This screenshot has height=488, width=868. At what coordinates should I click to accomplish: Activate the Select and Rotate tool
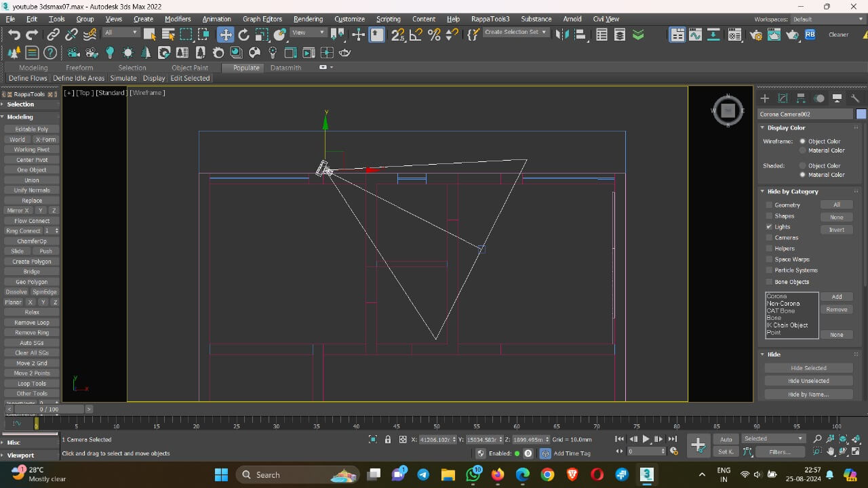click(243, 35)
